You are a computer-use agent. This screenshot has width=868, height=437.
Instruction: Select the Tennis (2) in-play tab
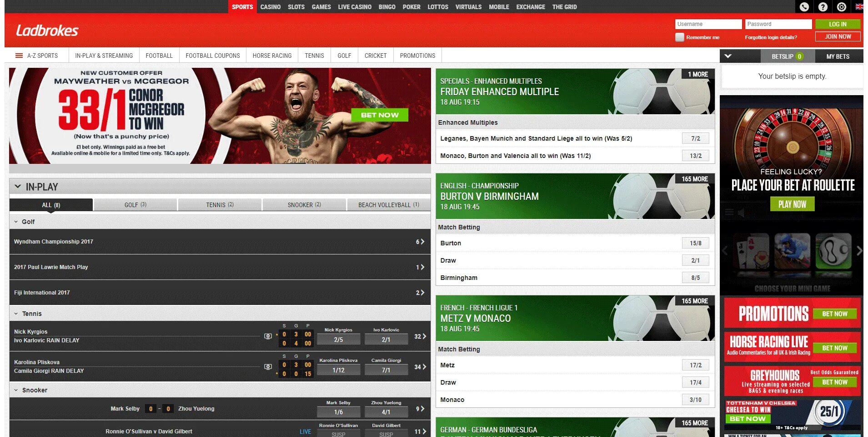[x=220, y=205]
